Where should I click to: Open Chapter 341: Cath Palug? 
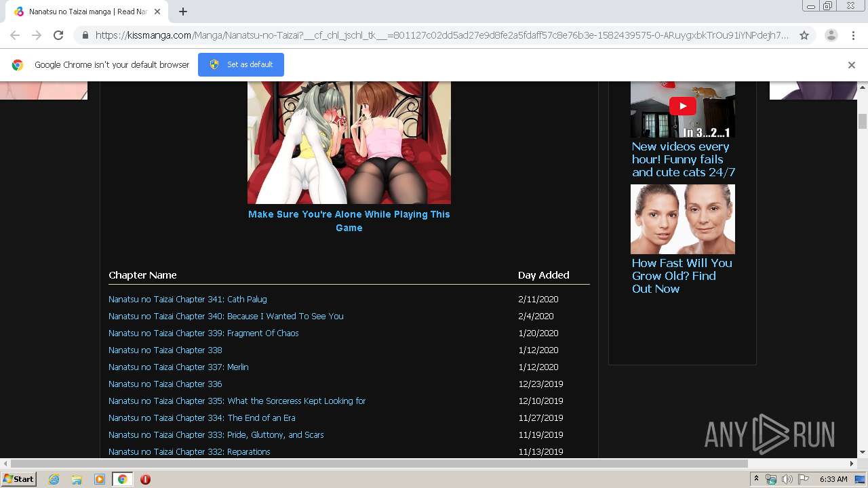click(188, 299)
